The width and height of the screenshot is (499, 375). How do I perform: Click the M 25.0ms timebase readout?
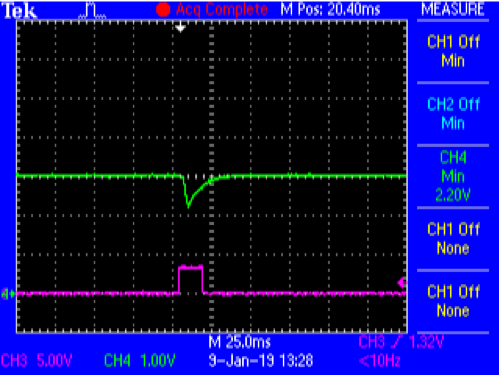[240, 342]
